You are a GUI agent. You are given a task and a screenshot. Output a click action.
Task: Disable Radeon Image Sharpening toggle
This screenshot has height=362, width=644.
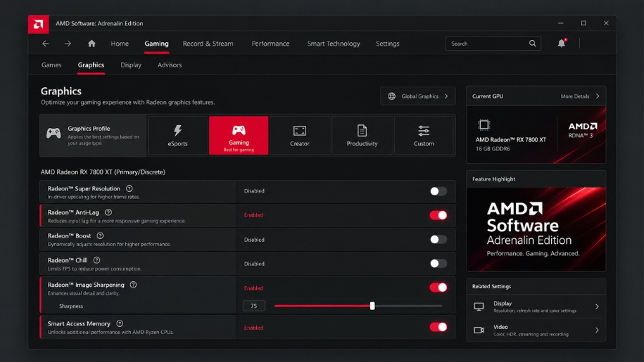click(x=438, y=288)
